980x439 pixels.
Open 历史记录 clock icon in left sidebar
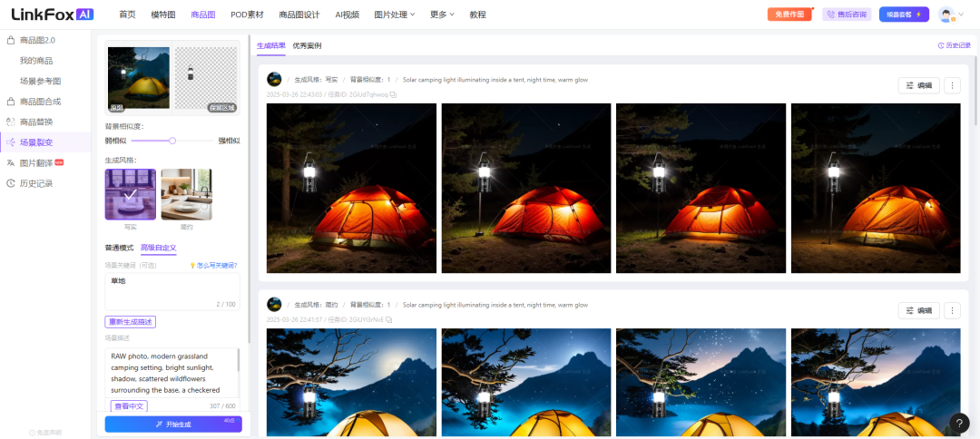(11, 183)
